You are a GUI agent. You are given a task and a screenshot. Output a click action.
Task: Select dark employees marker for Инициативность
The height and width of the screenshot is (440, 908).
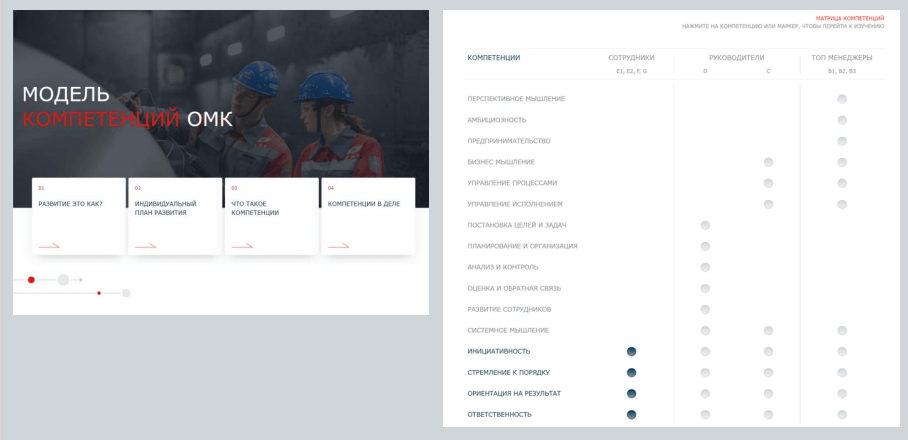pyautogui.click(x=631, y=351)
